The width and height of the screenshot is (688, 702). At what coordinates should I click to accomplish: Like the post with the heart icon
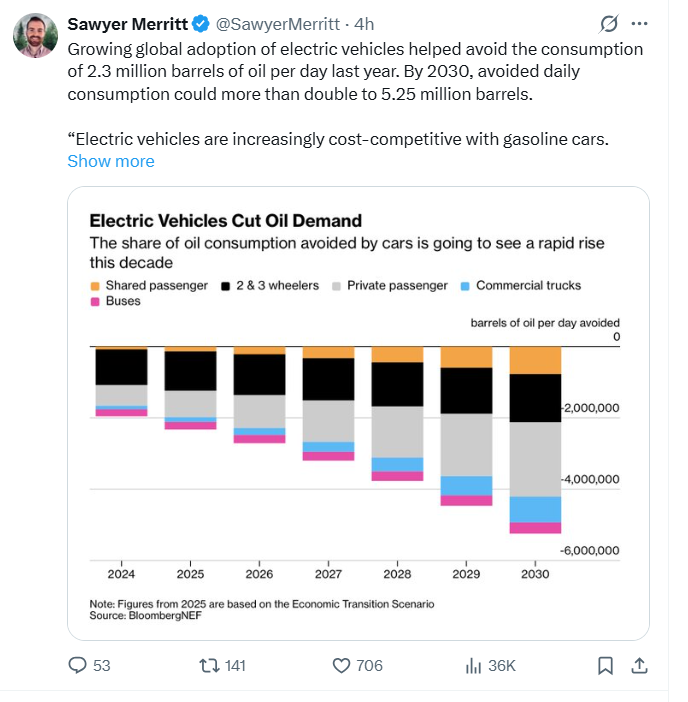(x=341, y=665)
